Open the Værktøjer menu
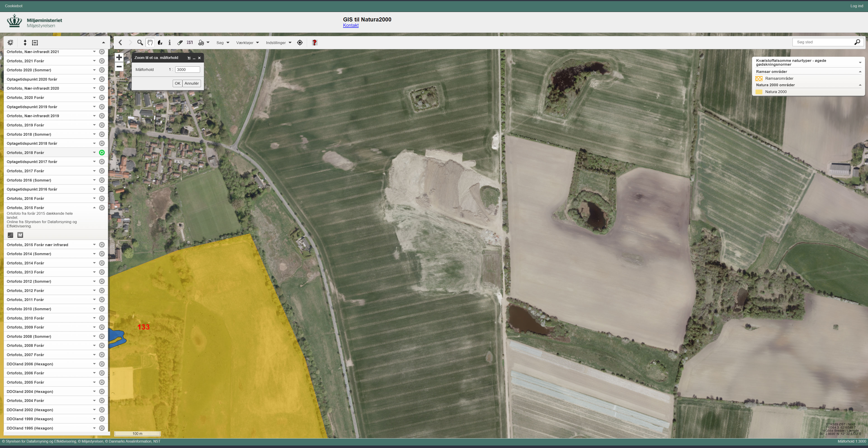The height and width of the screenshot is (448, 868). [248, 43]
